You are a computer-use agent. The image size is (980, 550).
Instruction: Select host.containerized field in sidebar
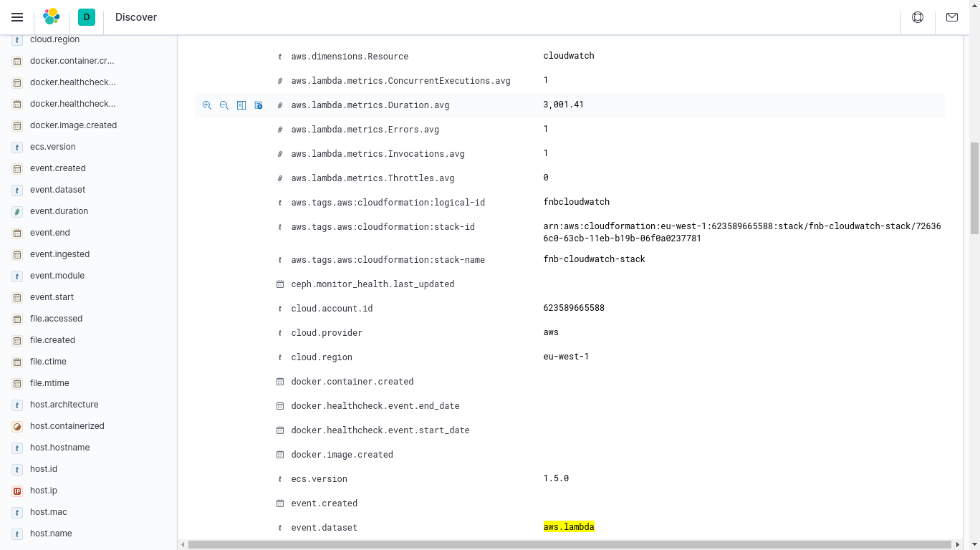point(67,426)
